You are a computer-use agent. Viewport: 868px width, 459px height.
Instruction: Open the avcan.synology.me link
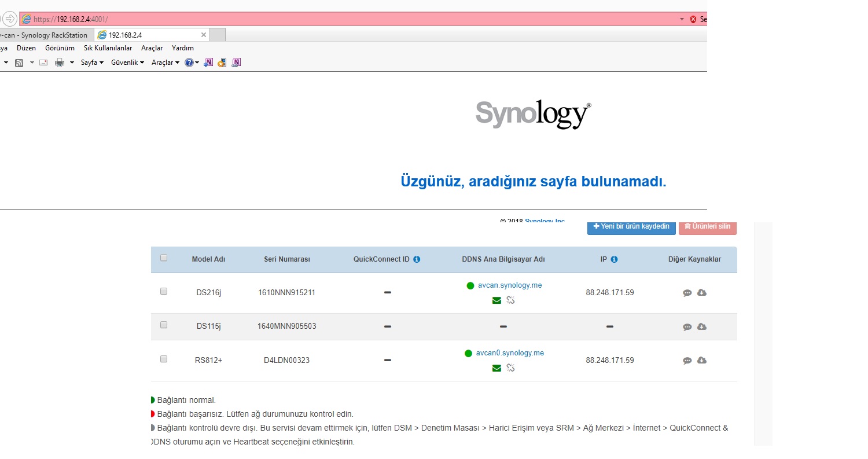(510, 285)
